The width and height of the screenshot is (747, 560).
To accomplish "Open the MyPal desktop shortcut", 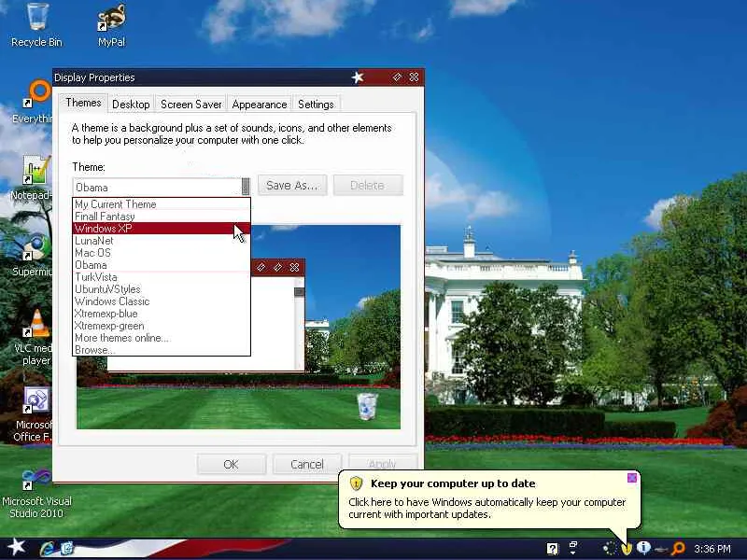I will click(x=111, y=25).
